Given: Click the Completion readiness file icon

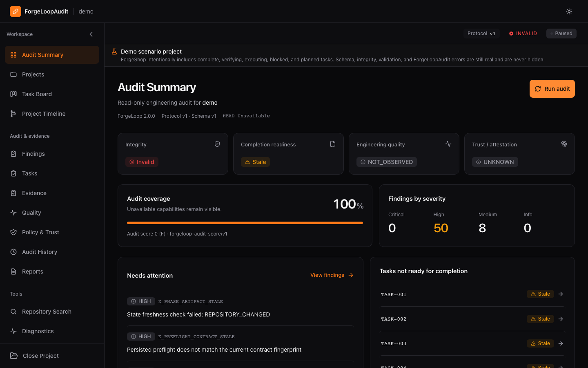Looking at the screenshot, I should tap(333, 144).
